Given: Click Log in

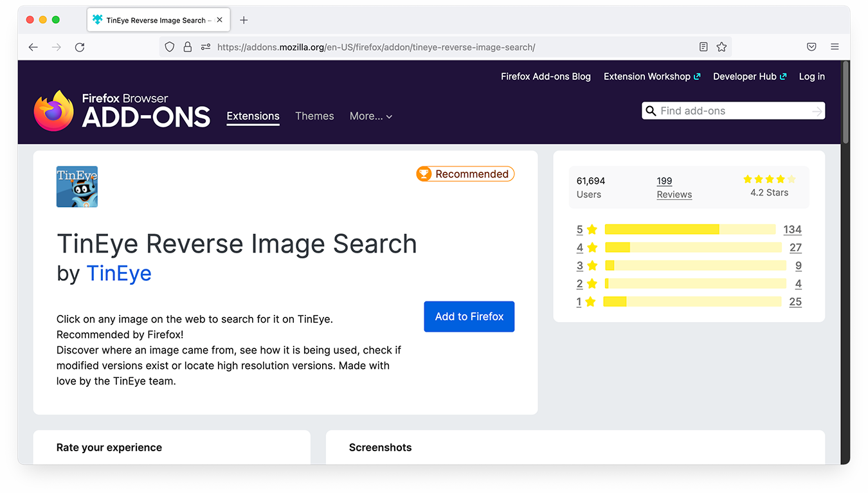Looking at the screenshot, I should pyautogui.click(x=812, y=76).
